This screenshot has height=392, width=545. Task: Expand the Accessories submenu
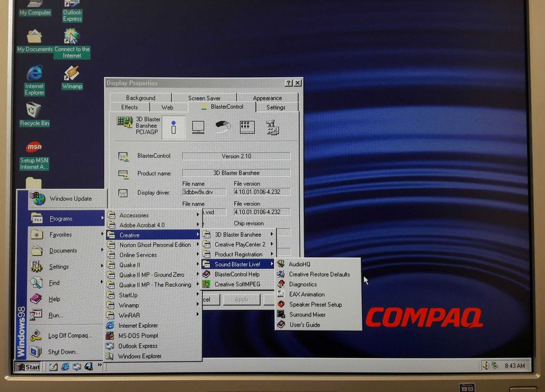pos(154,215)
